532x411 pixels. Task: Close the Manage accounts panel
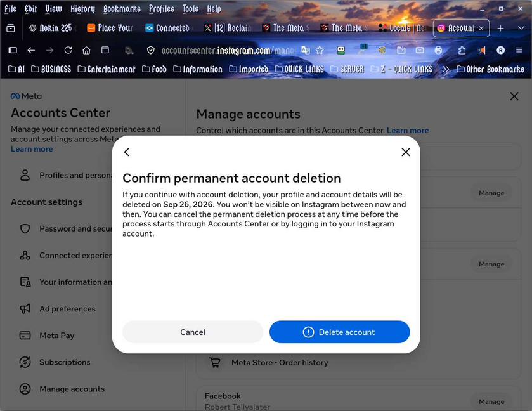[x=514, y=96]
